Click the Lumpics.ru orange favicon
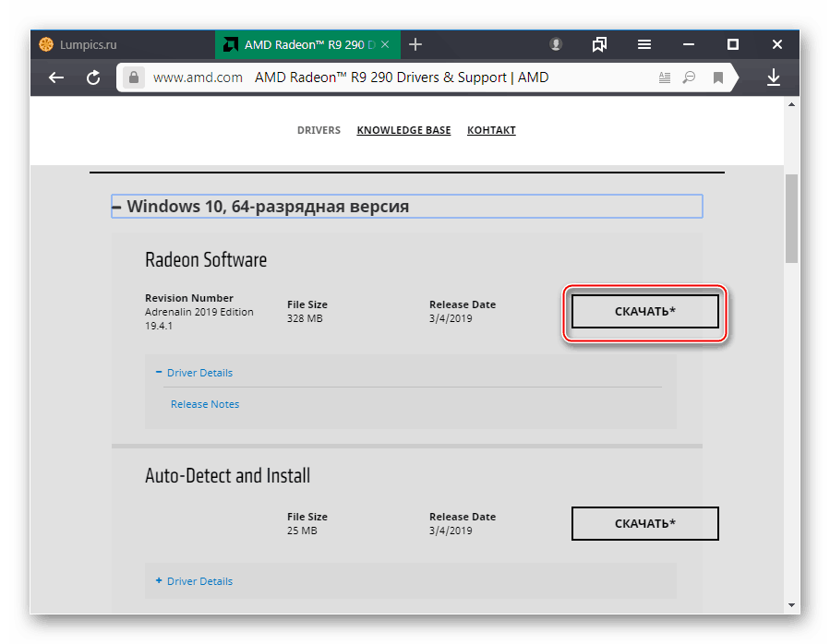 [x=46, y=44]
